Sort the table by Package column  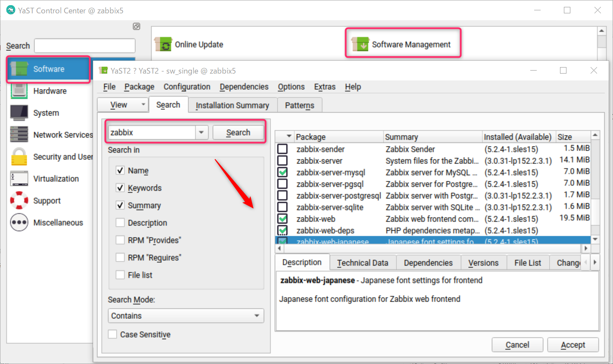(339, 137)
